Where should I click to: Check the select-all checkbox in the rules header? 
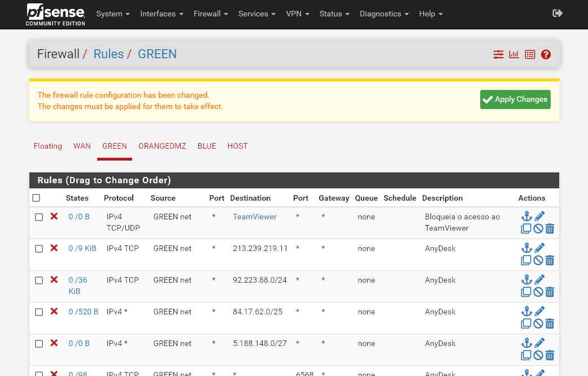[37, 197]
